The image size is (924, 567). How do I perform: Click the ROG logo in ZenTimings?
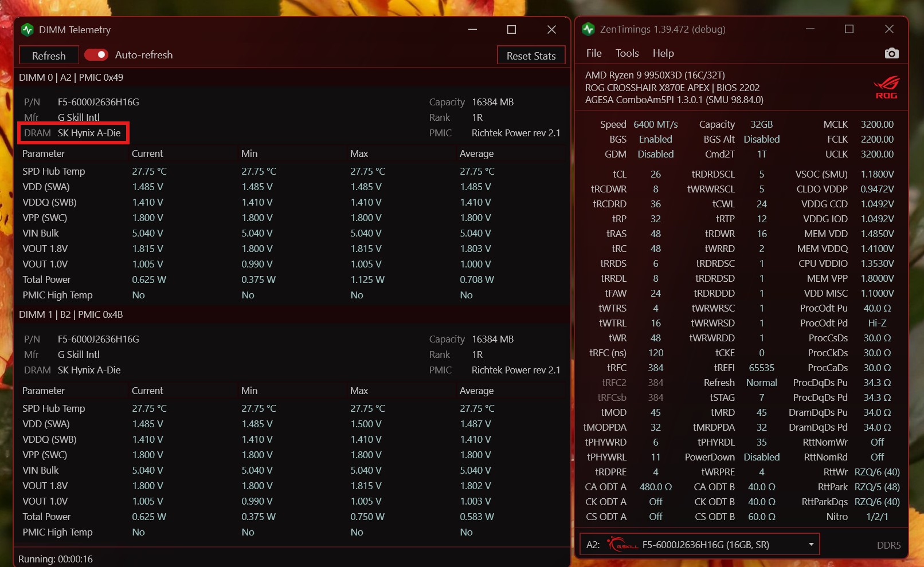pos(886,88)
